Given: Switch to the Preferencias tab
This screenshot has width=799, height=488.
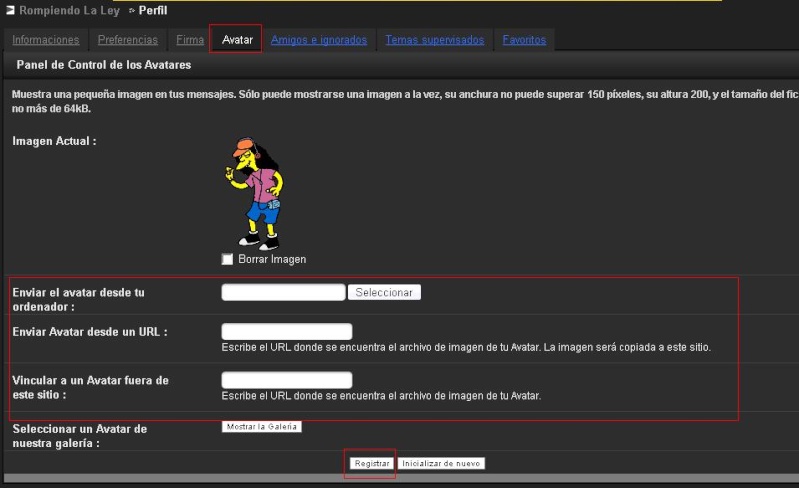Looking at the screenshot, I should [128, 40].
